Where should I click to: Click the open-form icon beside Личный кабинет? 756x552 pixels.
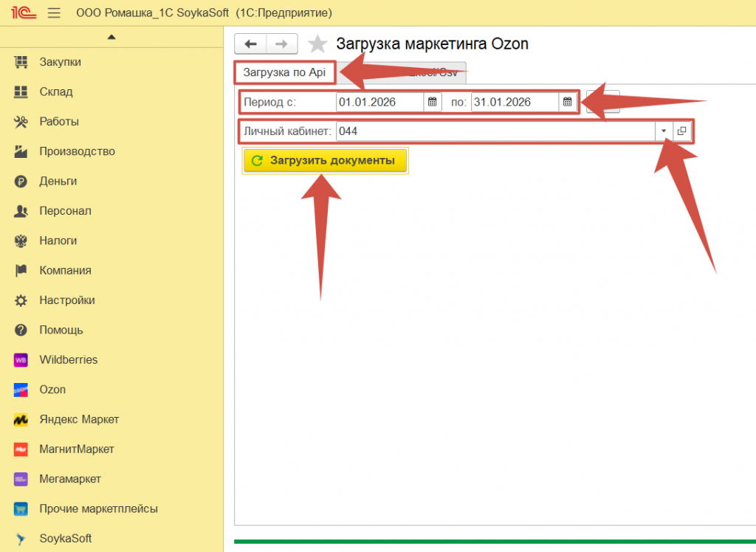(x=681, y=131)
